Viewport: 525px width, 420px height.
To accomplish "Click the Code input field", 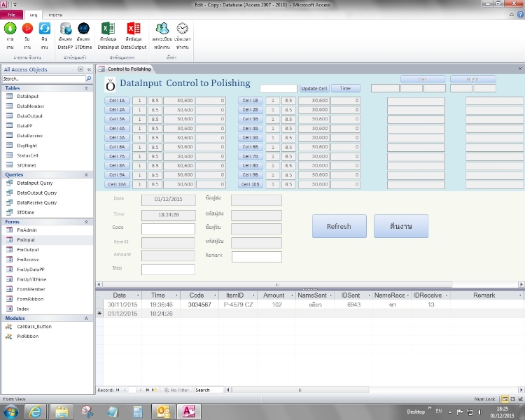I will (168, 229).
